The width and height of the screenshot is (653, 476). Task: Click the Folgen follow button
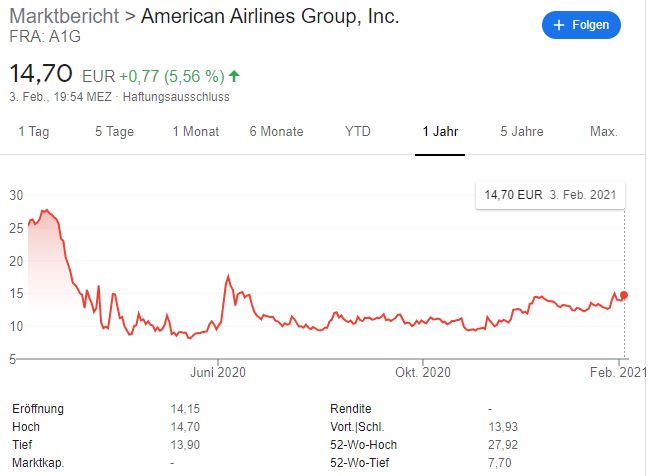coord(581,25)
